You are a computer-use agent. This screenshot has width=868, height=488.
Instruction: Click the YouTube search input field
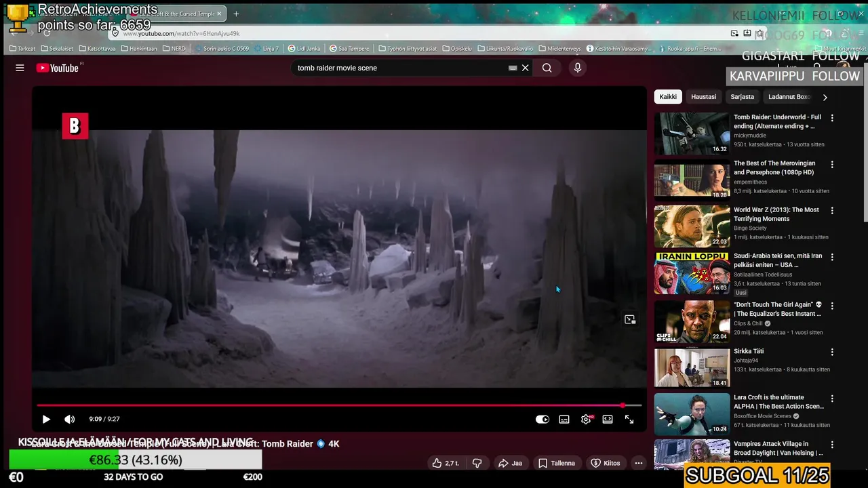[x=400, y=68]
